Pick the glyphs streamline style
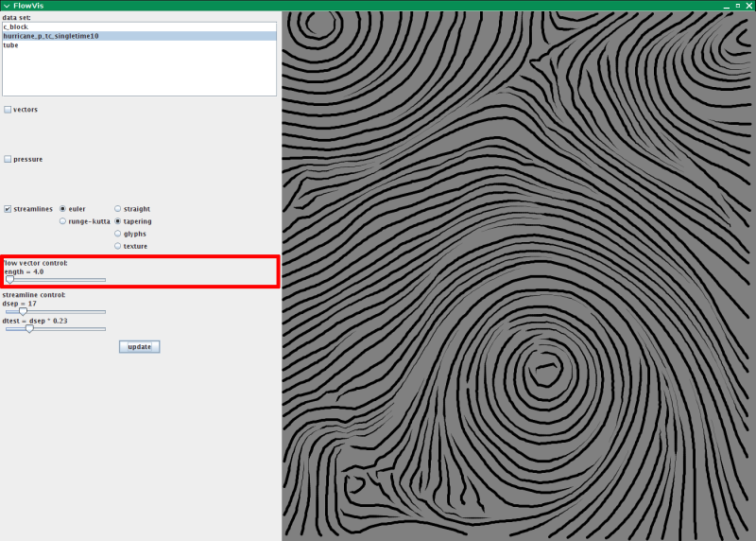 click(x=118, y=234)
